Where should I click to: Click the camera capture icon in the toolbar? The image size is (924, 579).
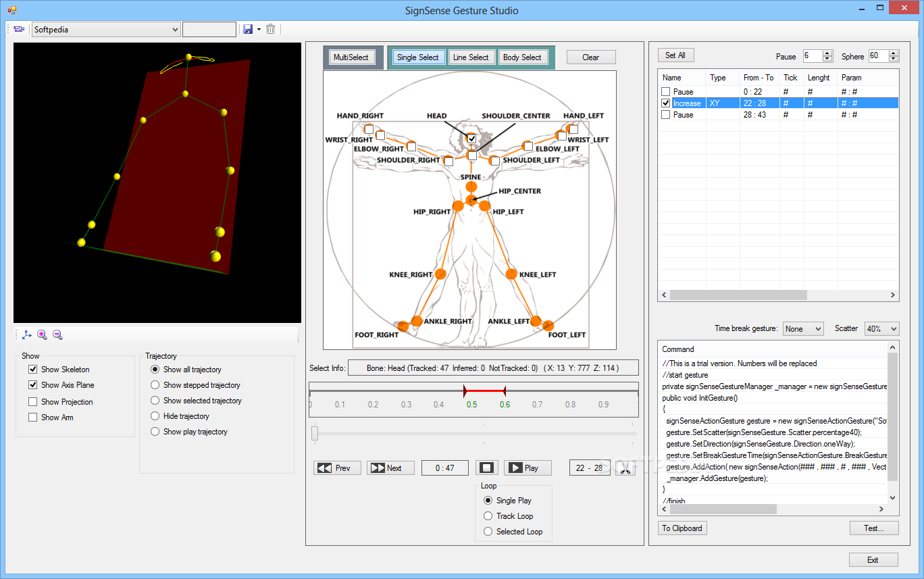tap(19, 29)
